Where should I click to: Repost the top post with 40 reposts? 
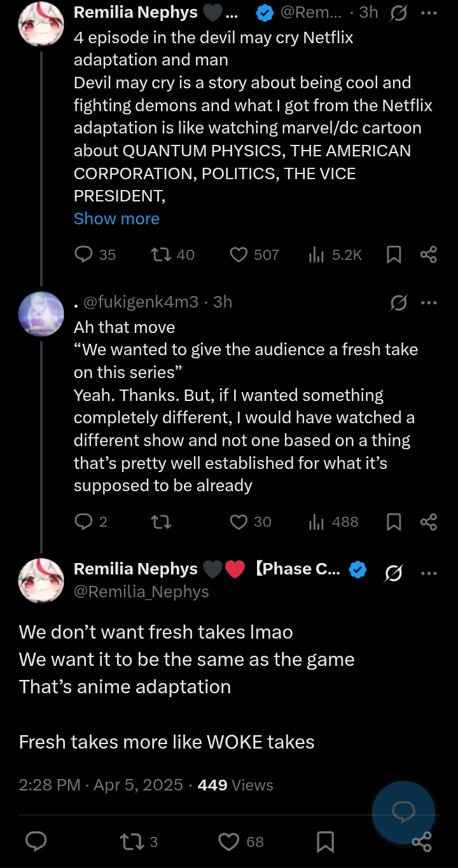tap(160, 255)
